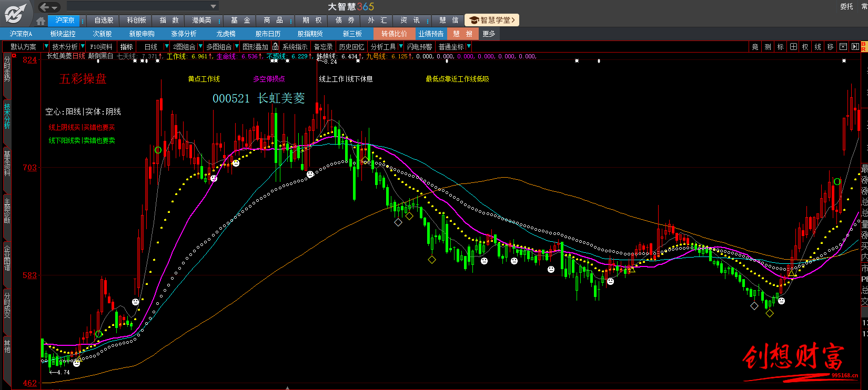This screenshot has height=390, width=868.
Task: Open the 板块监控 link
Action: pyautogui.click(x=63, y=34)
